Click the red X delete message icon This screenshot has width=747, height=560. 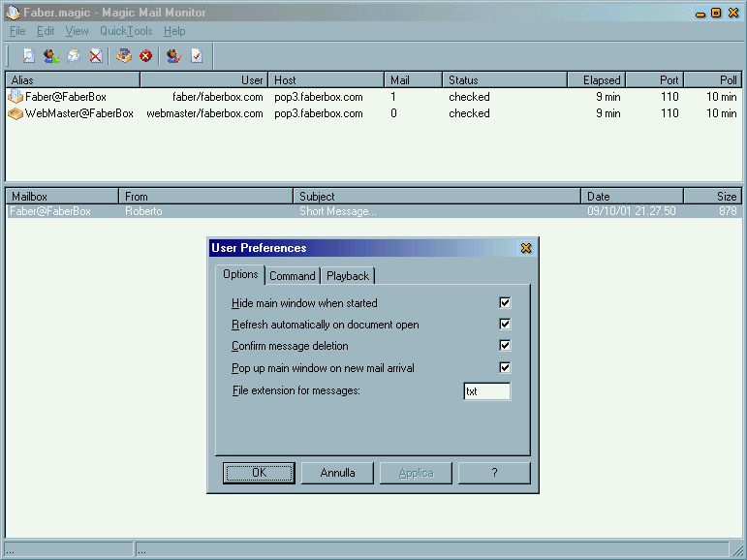pyautogui.click(x=96, y=56)
